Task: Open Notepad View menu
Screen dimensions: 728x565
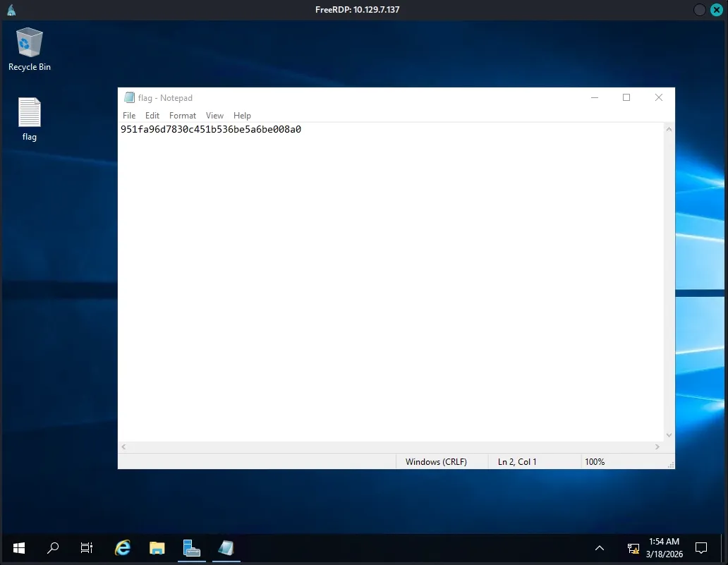Action: point(214,116)
